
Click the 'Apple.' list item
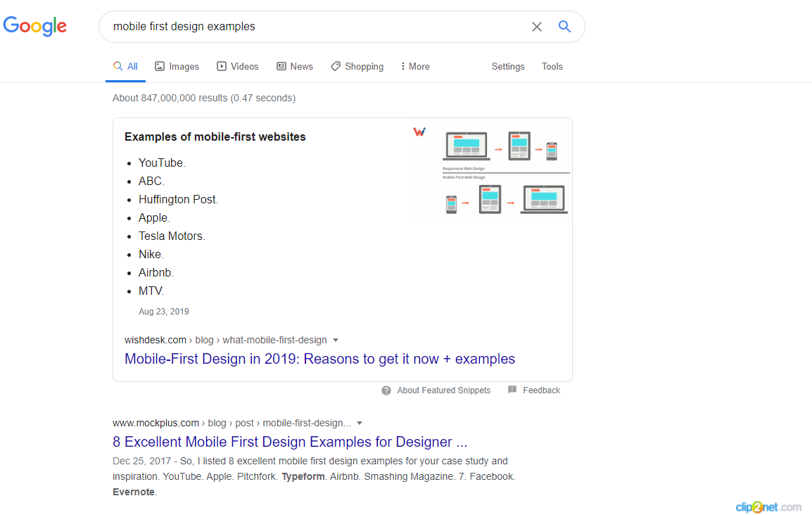(154, 218)
